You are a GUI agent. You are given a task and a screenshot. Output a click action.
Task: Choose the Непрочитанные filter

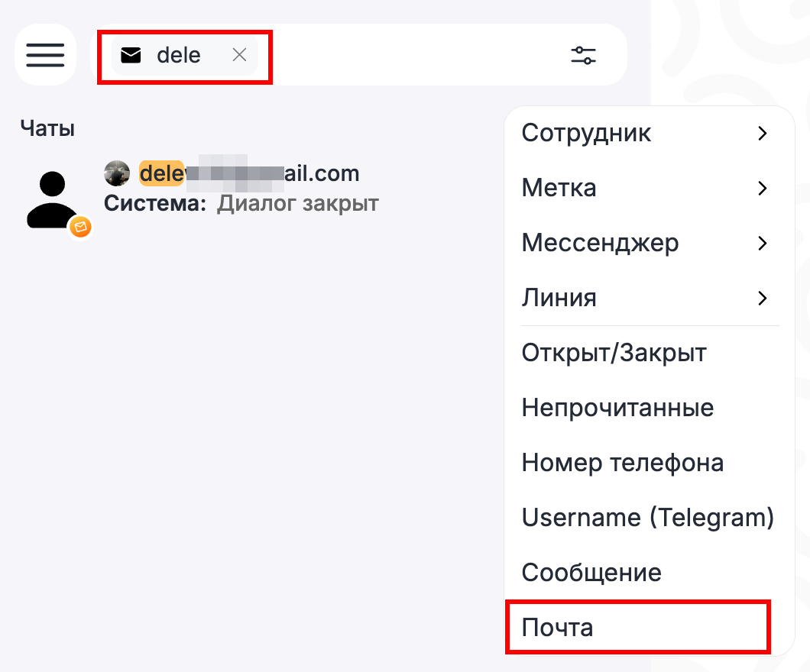(617, 408)
